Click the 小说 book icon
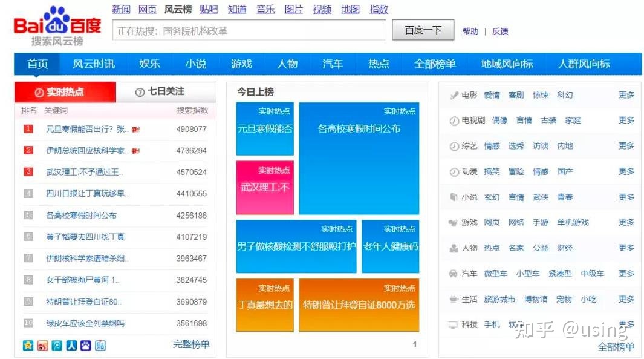The image size is (644, 359). tap(454, 197)
